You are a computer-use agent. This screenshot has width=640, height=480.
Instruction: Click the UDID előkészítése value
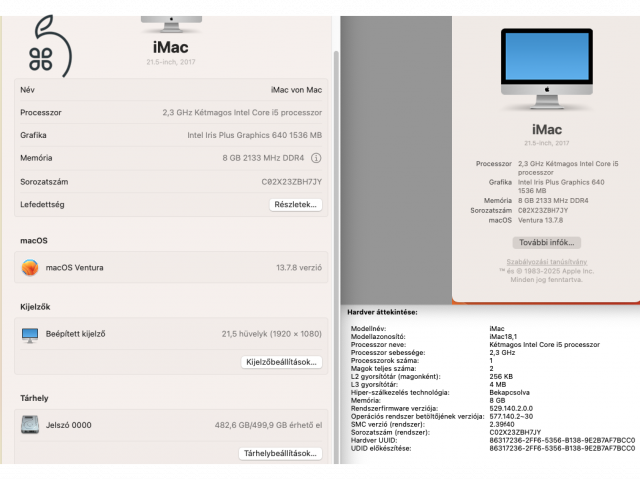point(562,448)
